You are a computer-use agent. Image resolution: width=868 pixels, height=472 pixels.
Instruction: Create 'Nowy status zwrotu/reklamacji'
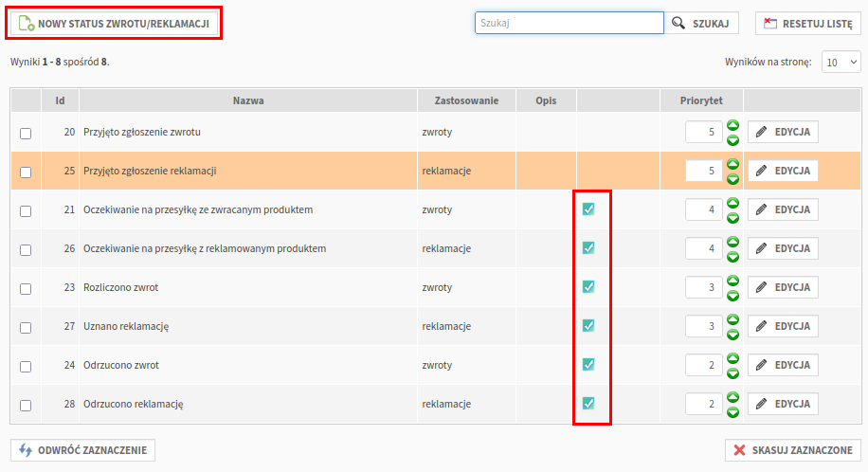click(114, 24)
